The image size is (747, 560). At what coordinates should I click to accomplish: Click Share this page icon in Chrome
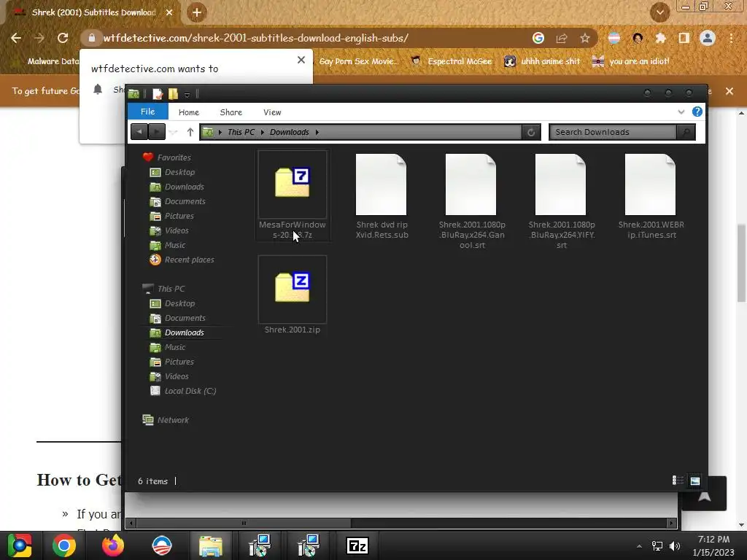(562, 38)
